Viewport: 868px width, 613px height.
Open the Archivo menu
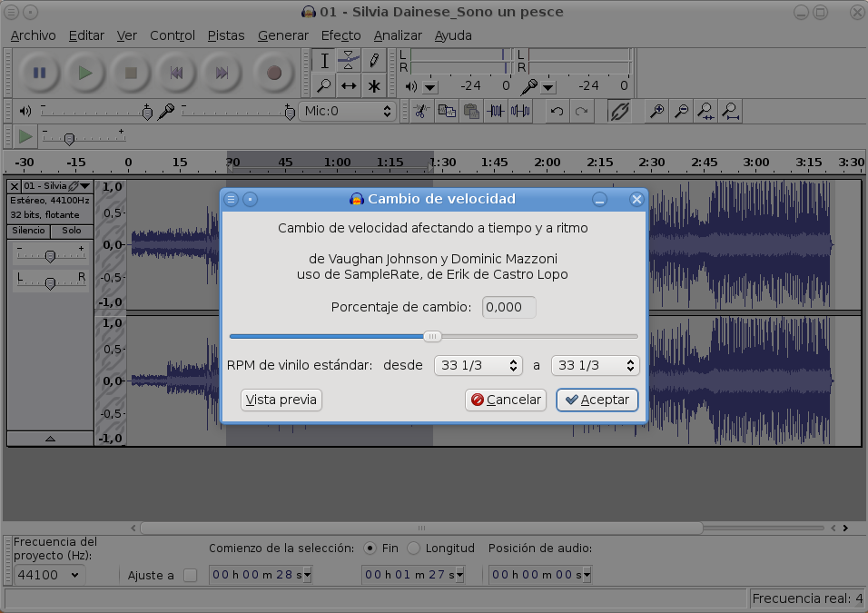point(34,35)
